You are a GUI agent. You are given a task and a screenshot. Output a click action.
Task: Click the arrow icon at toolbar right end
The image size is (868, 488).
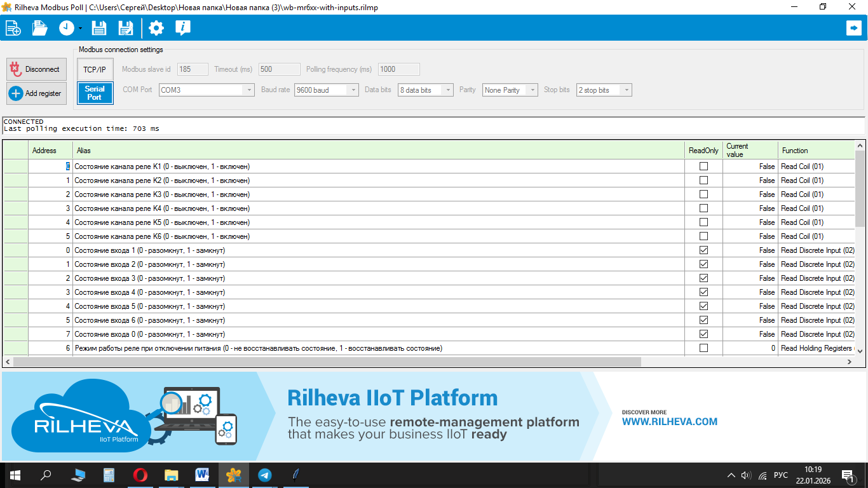(853, 28)
